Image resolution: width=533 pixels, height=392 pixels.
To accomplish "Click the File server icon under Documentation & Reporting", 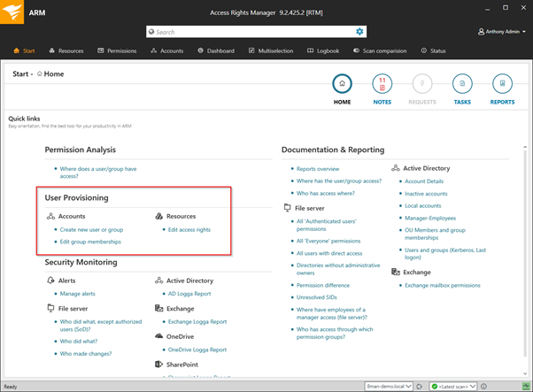I will tap(288, 208).
